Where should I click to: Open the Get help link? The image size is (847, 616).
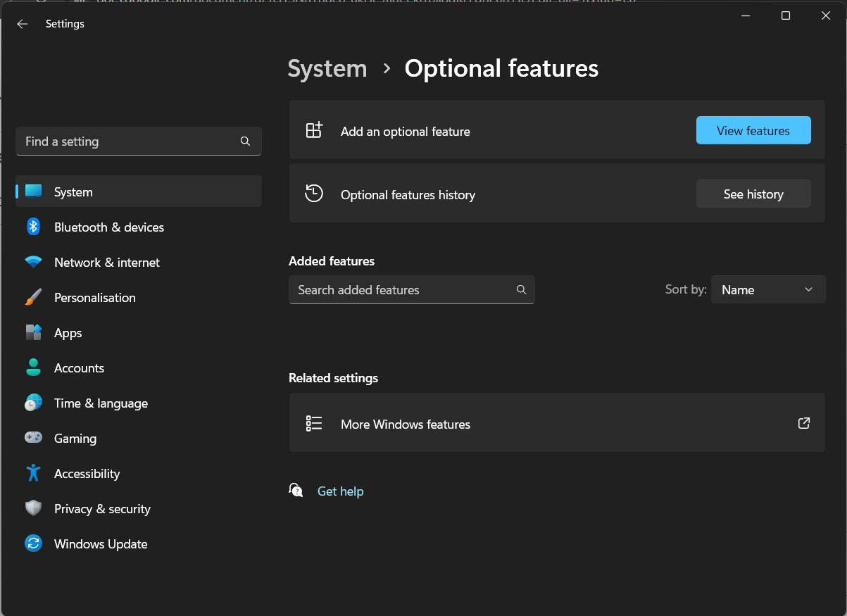click(340, 491)
